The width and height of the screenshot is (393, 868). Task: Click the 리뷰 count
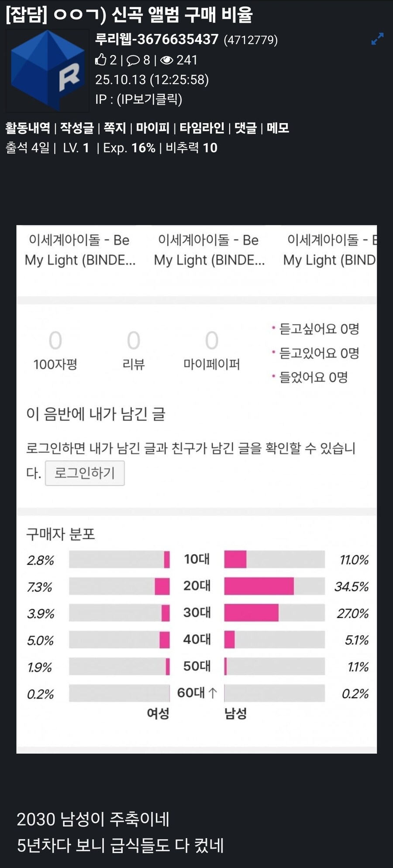point(134,341)
